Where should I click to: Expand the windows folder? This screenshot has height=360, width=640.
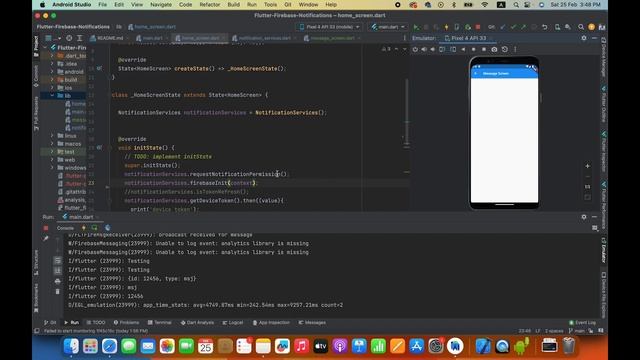(52, 168)
